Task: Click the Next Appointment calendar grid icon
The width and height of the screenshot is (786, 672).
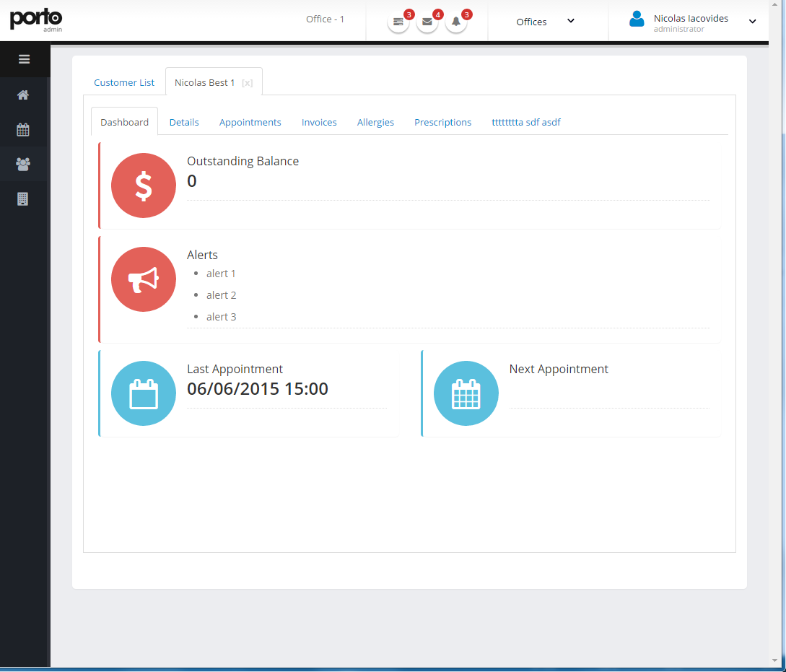Action: click(x=466, y=393)
